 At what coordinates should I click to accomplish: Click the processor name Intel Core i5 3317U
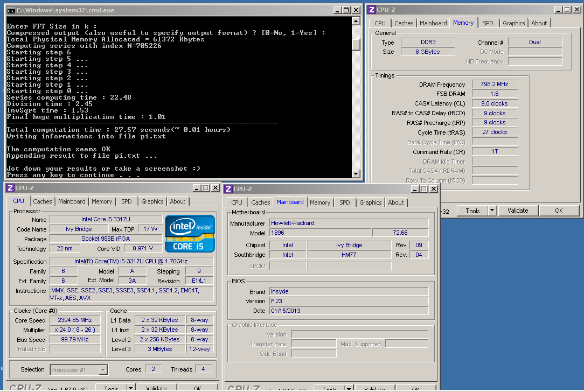point(106,219)
